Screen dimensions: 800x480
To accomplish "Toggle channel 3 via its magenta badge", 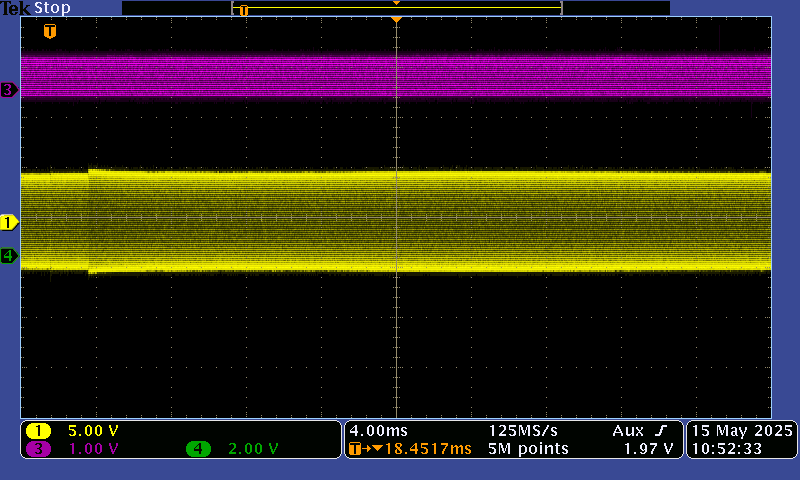I will pyautogui.click(x=39, y=449).
